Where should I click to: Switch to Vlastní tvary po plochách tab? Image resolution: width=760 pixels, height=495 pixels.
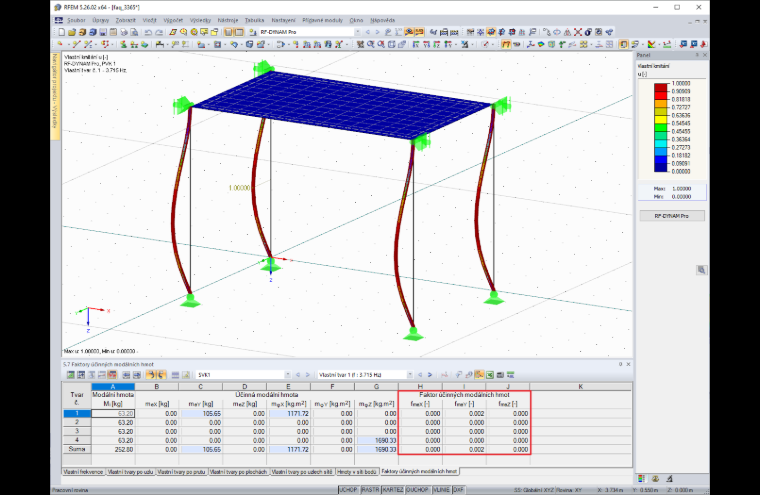pyautogui.click(x=238, y=472)
